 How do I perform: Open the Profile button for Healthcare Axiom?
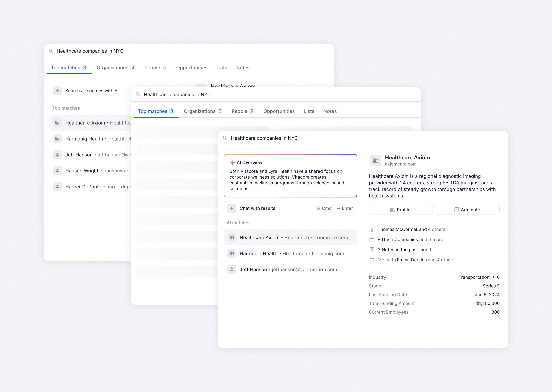(x=401, y=210)
